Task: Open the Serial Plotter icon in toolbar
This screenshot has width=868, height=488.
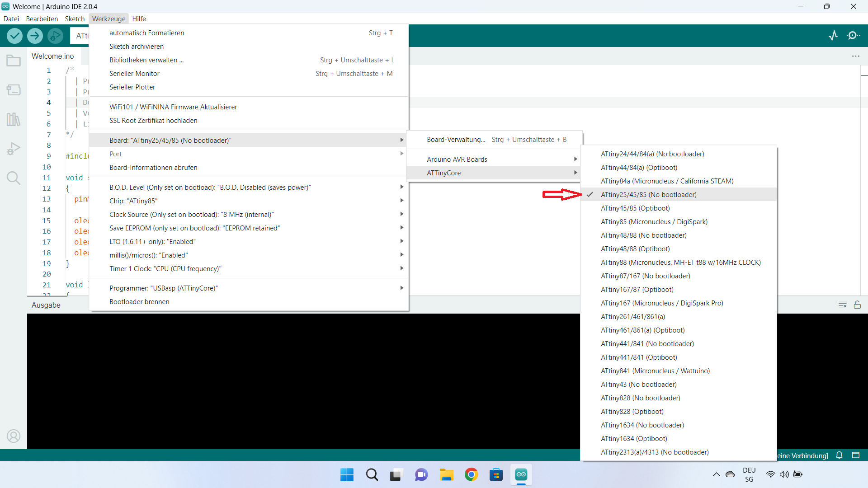Action: [x=833, y=35]
